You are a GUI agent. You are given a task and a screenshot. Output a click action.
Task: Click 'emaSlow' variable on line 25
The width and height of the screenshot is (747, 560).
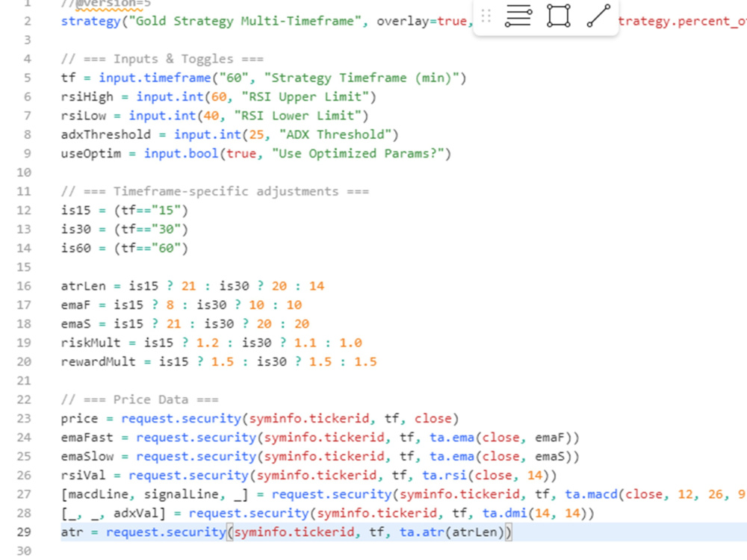[x=87, y=457]
